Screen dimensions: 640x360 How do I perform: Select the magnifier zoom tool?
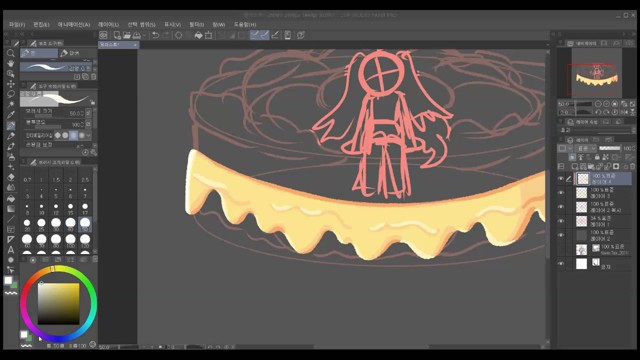[x=11, y=53]
